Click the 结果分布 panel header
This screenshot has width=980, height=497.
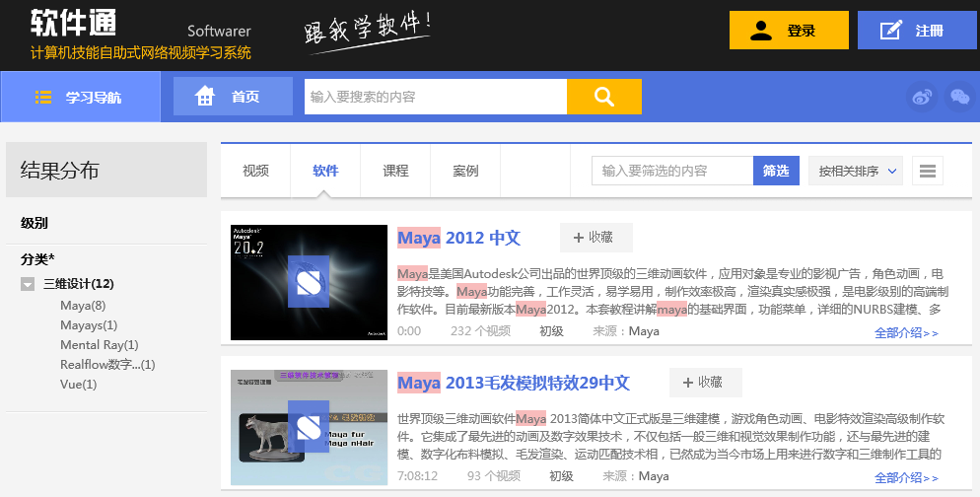[x=106, y=170]
